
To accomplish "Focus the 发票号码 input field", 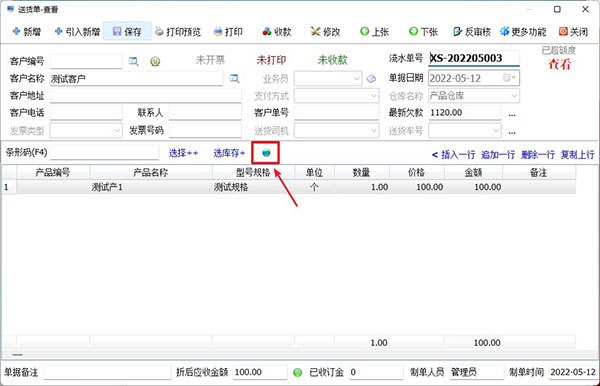I will pos(205,131).
